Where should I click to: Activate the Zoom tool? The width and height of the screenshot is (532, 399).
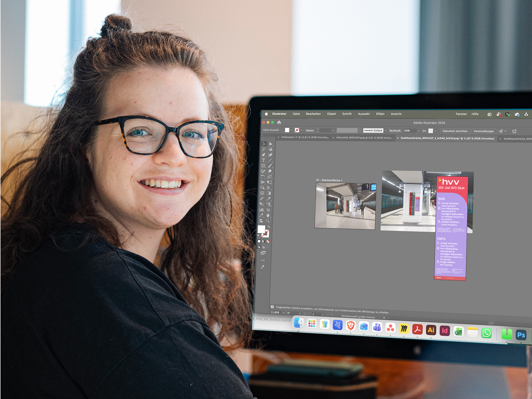click(x=268, y=221)
